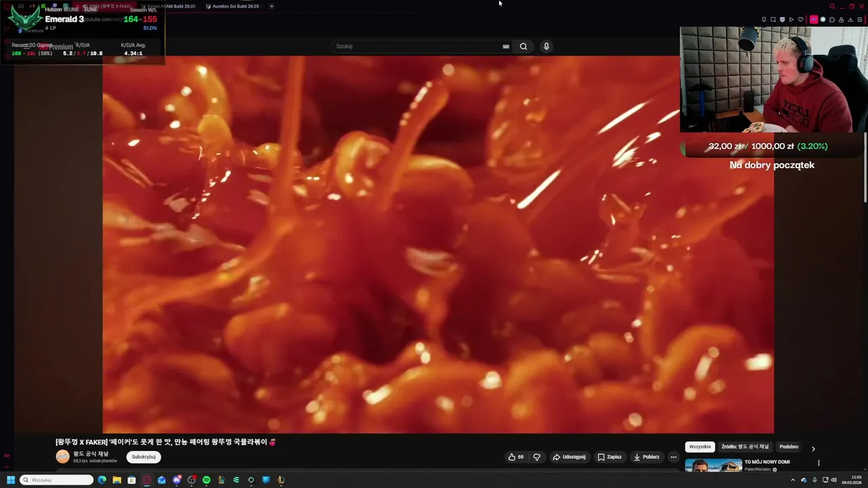Image resolution: width=868 pixels, height=488 pixels.
Task: Open a new browser tab with plus button
Action: (x=271, y=6)
